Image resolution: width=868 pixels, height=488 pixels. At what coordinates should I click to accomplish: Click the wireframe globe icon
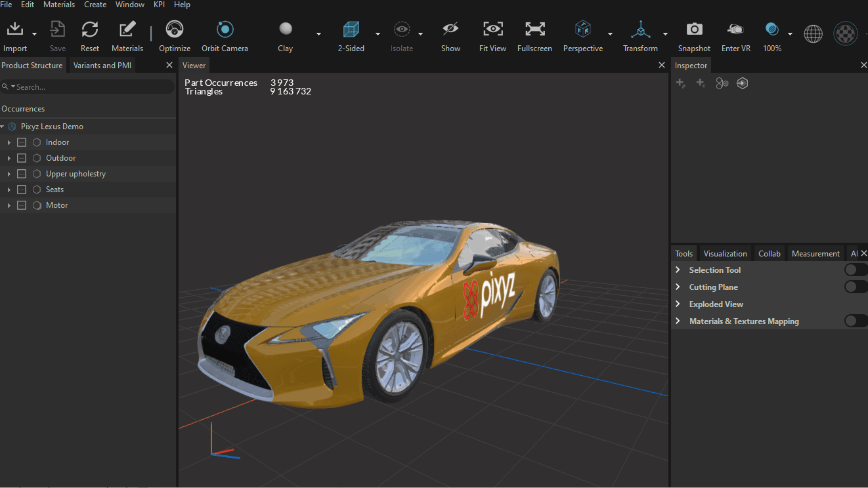click(814, 33)
